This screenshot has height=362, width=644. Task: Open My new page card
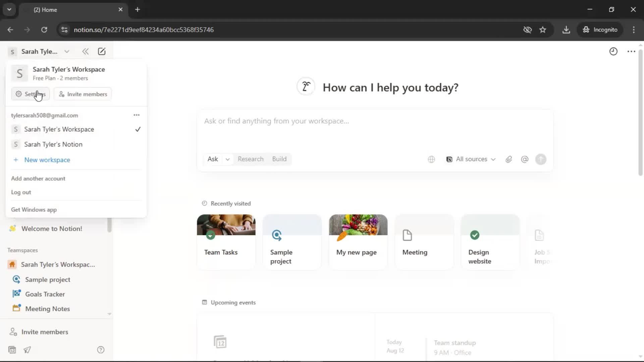358,242
